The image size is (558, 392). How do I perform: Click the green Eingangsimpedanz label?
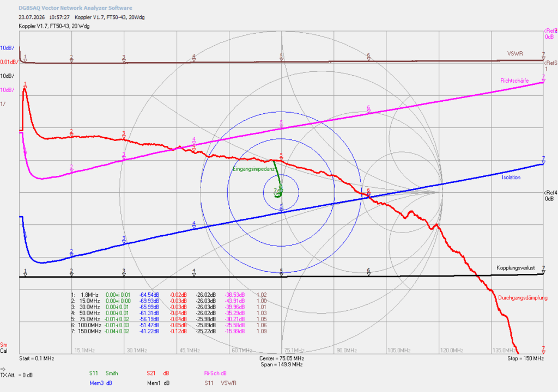pyautogui.click(x=254, y=169)
